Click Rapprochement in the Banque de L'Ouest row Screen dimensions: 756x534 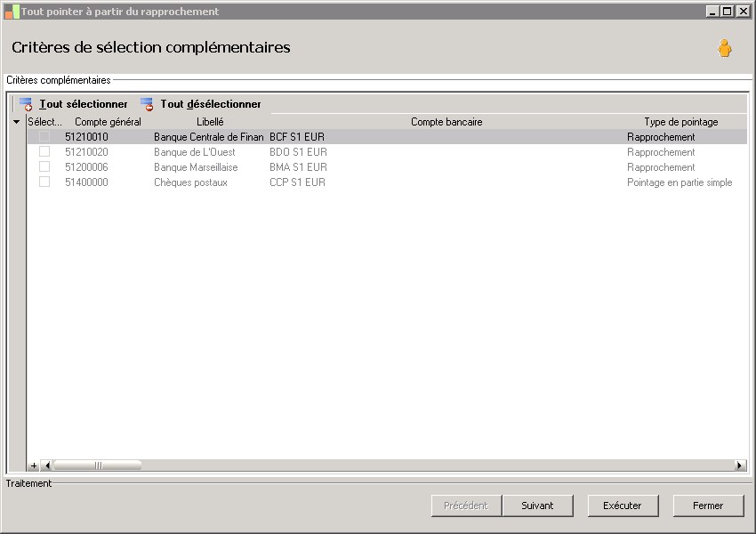661,152
